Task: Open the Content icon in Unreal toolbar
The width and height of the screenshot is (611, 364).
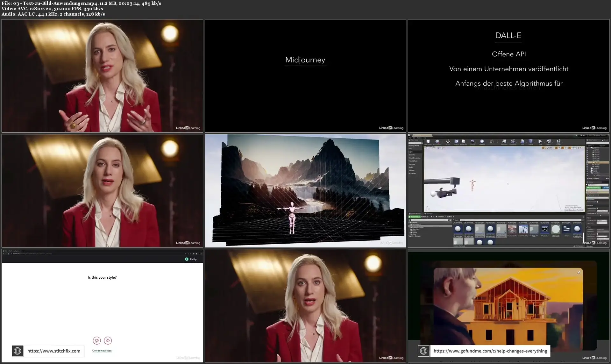Action: tap(456, 142)
